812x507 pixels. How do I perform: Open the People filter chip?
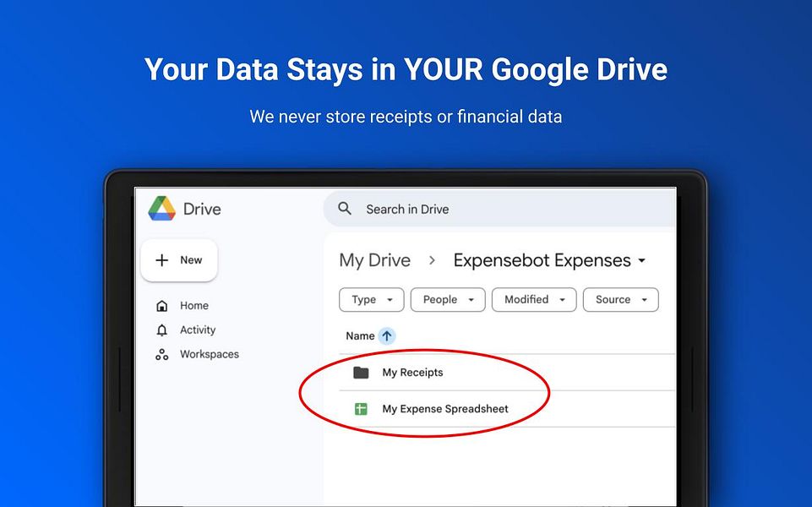tap(448, 299)
